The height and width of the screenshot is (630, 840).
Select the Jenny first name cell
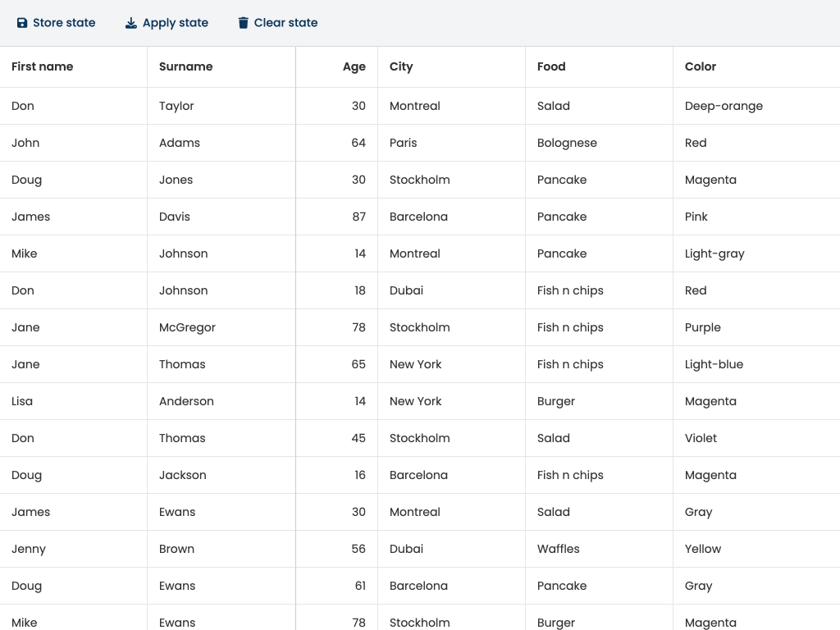pyautogui.click(x=29, y=549)
